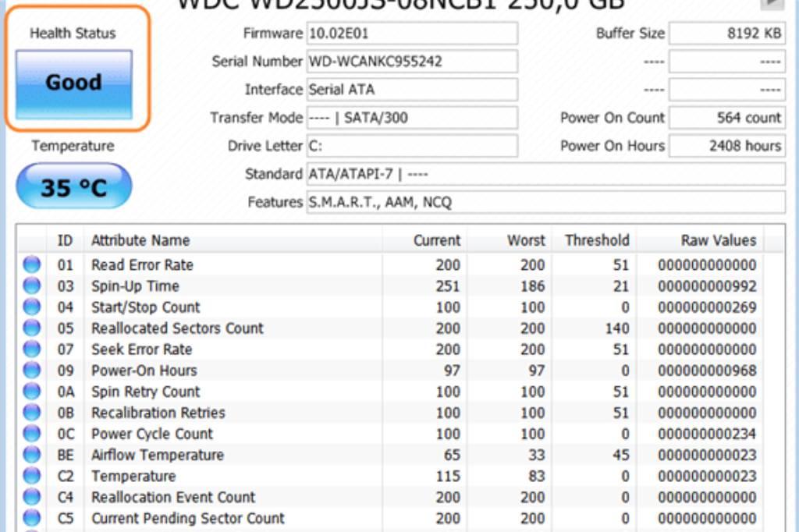
Task: Click the Threshold column header
Action: tap(597, 240)
